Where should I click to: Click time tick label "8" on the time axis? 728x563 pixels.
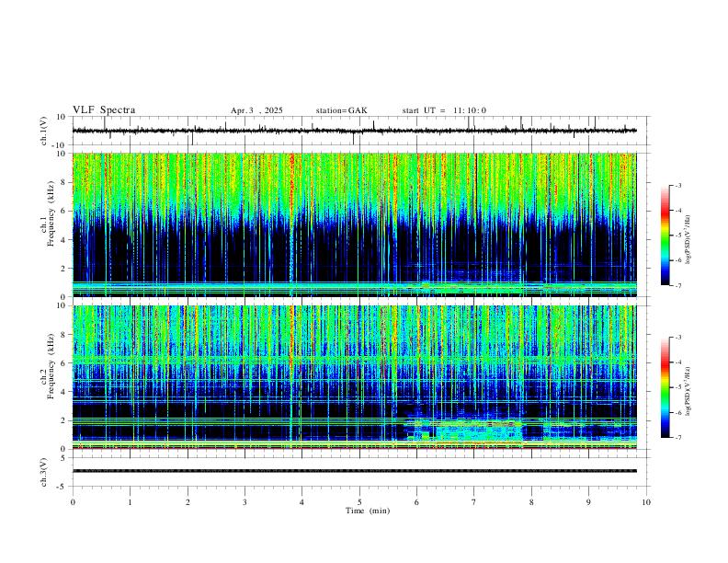coord(531,502)
